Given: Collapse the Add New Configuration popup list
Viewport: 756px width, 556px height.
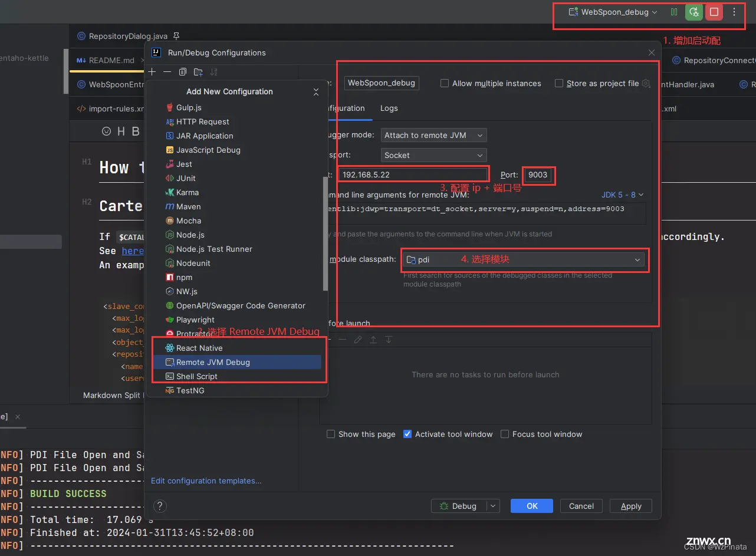Looking at the screenshot, I should click(x=316, y=92).
